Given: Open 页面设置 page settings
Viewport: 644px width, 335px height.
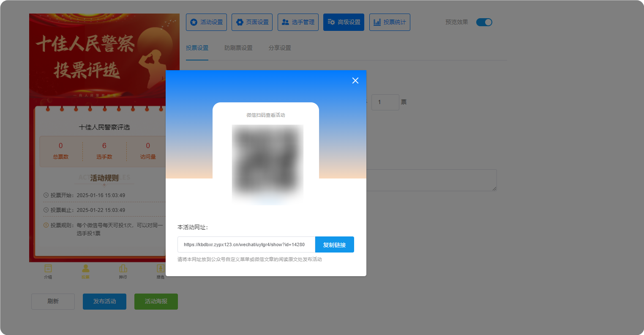Looking at the screenshot, I should 252,22.
